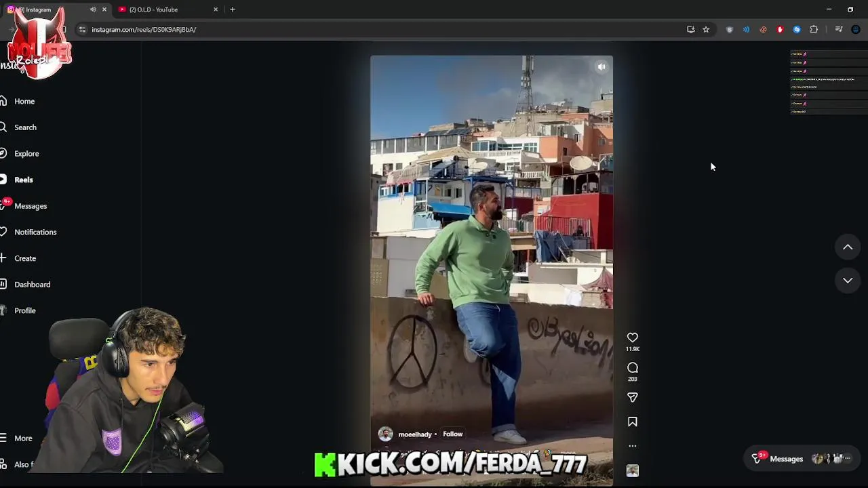The image size is (868, 488).
Task: Close the Instagram browser tab
Action: [x=104, y=9]
